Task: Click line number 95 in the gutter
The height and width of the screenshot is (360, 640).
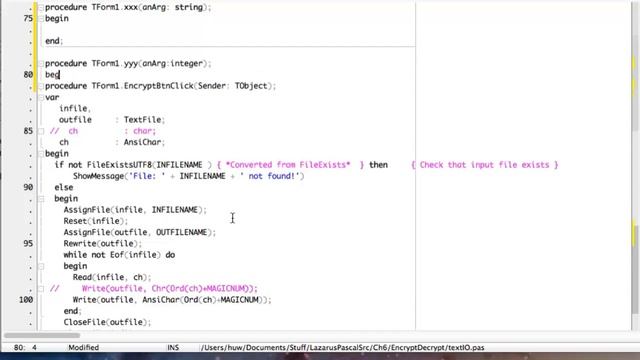Action: 28,244
